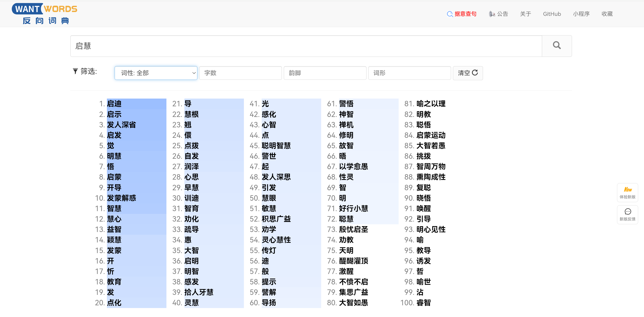Image resolution: width=644 pixels, height=317 pixels.
Task: Focus the 字数 filter field
Action: (240, 73)
